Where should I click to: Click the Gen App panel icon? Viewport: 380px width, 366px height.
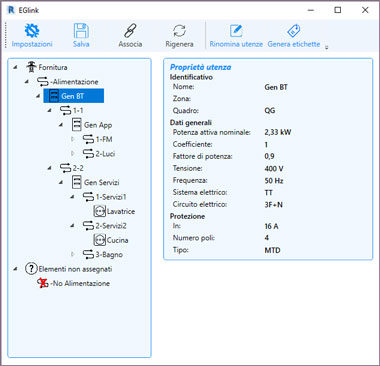77,125
